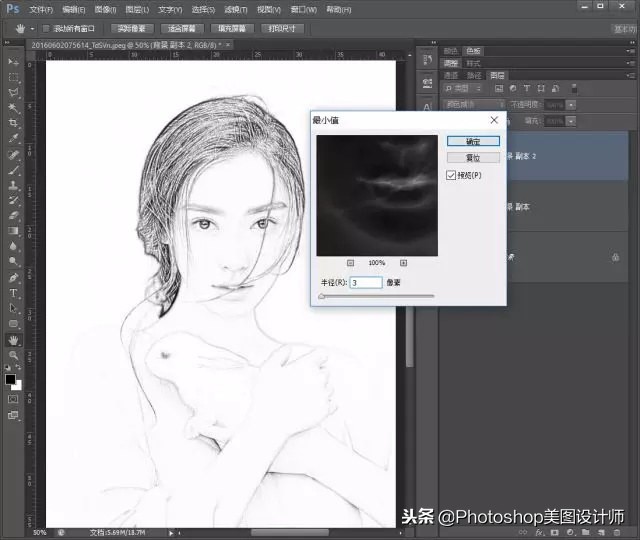Image resolution: width=640 pixels, height=540 pixels.
Task: Select the Move tool
Action: click(x=13, y=62)
